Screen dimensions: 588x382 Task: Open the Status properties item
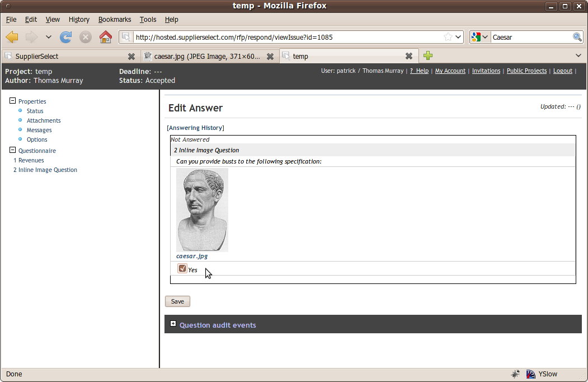(35, 111)
